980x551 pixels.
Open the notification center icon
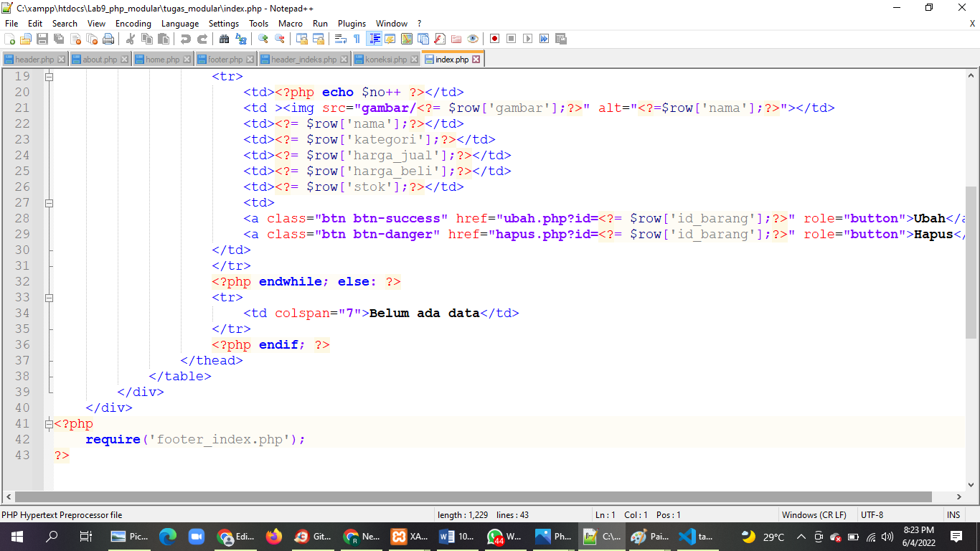[956, 536]
